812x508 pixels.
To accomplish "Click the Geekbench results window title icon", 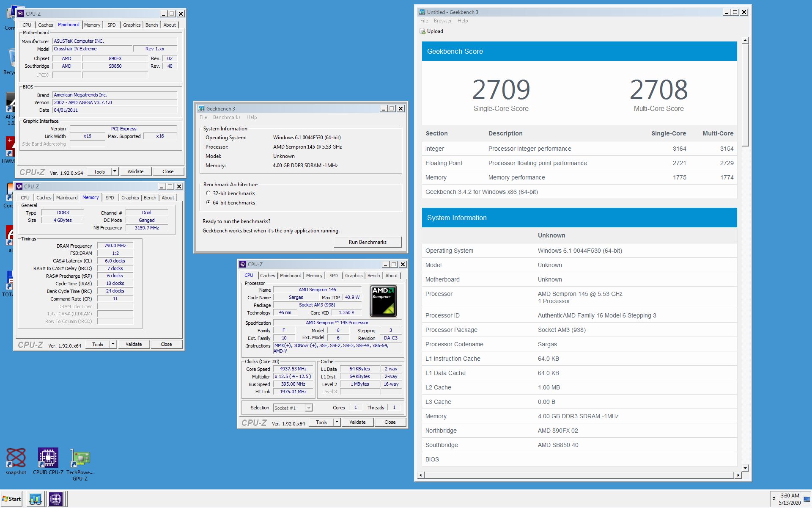I will [x=422, y=12].
